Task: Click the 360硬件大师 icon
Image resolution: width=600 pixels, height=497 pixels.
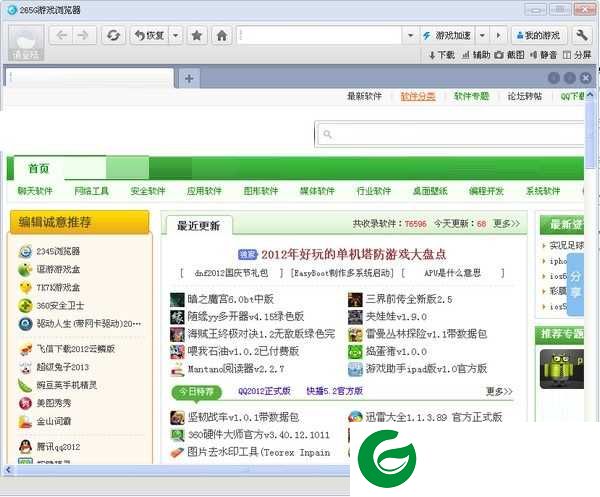Action: point(177,435)
